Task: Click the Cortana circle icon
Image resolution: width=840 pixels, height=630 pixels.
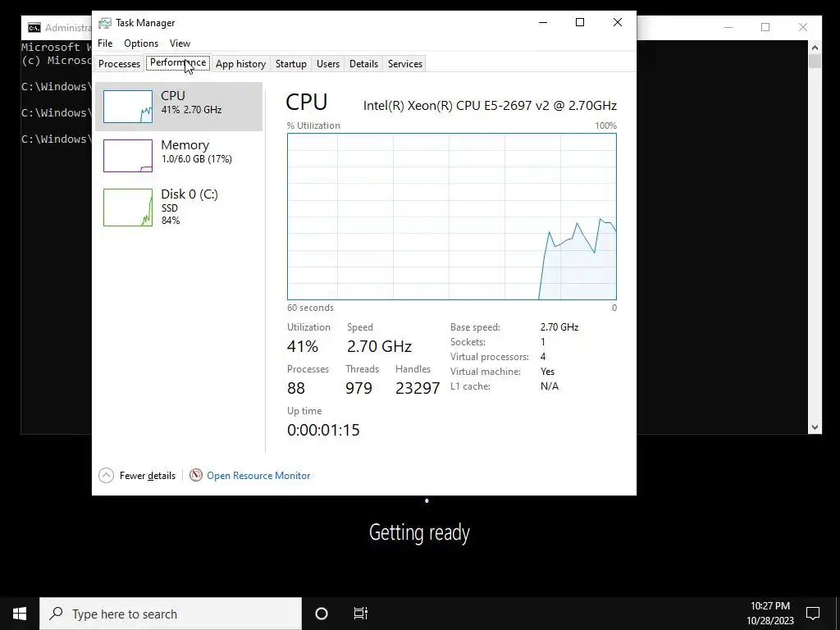Action: point(322,614)
